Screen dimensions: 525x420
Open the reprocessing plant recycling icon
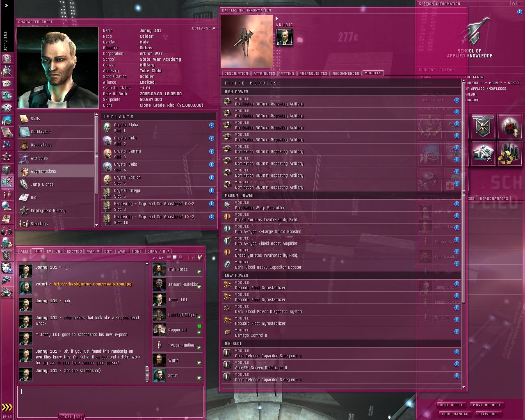[509, 153]
